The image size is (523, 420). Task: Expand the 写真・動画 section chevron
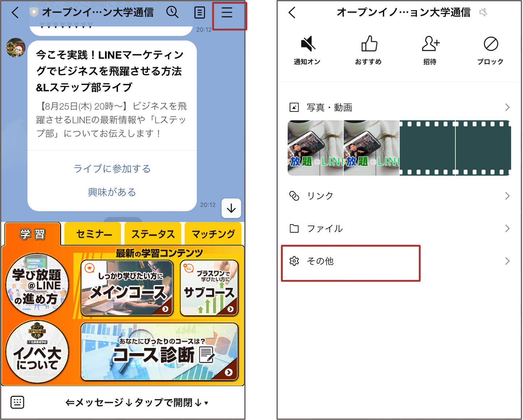507,107
